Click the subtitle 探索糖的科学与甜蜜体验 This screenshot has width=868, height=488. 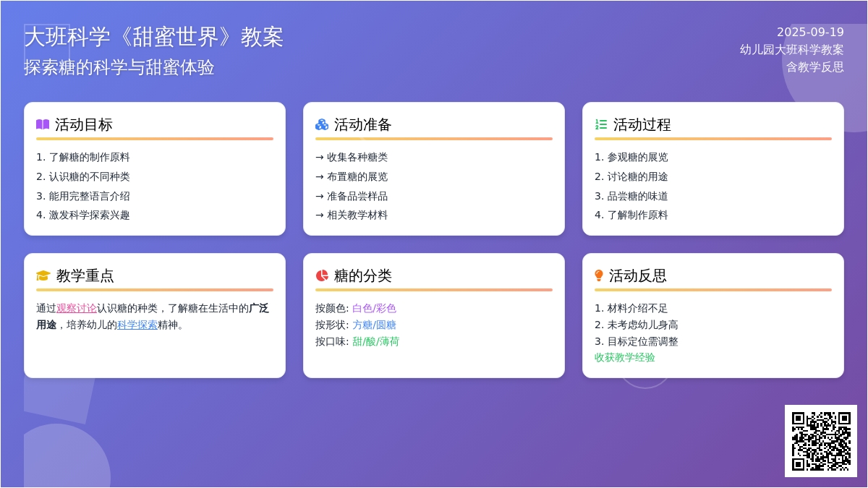tap(119, 67)
